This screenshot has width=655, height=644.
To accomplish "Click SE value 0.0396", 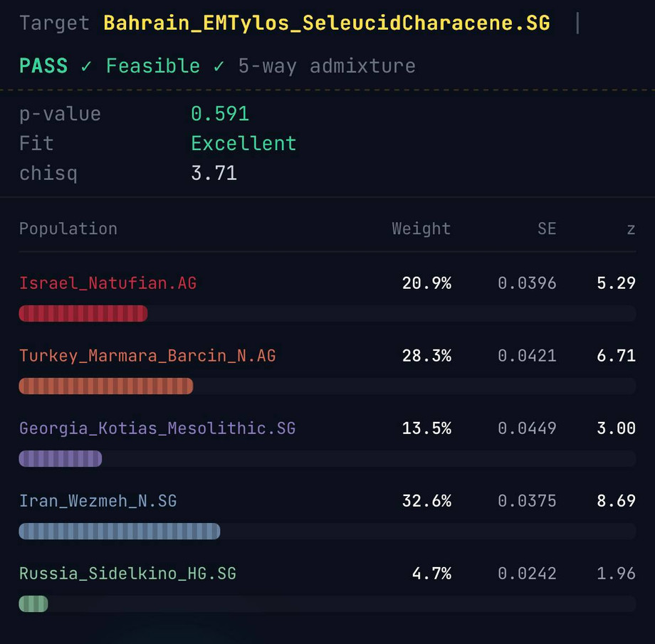I will coord(527,283).
